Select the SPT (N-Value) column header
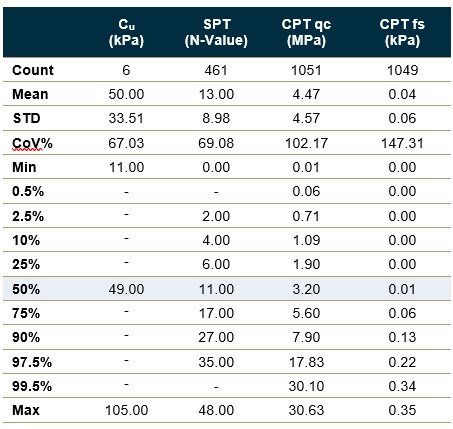 216,32
